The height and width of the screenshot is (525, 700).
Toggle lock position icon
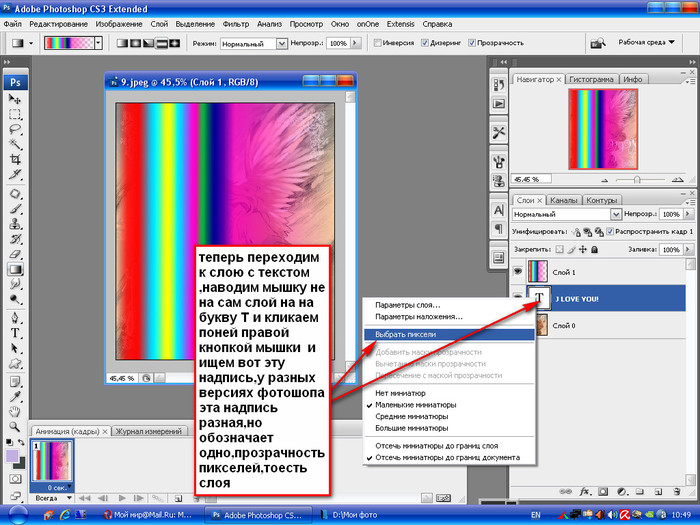[583, 250]
